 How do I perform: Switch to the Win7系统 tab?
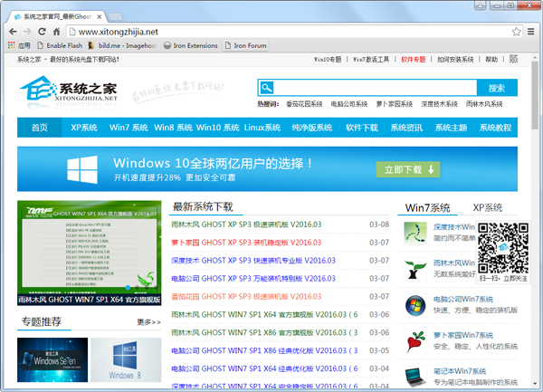[427, 208]
